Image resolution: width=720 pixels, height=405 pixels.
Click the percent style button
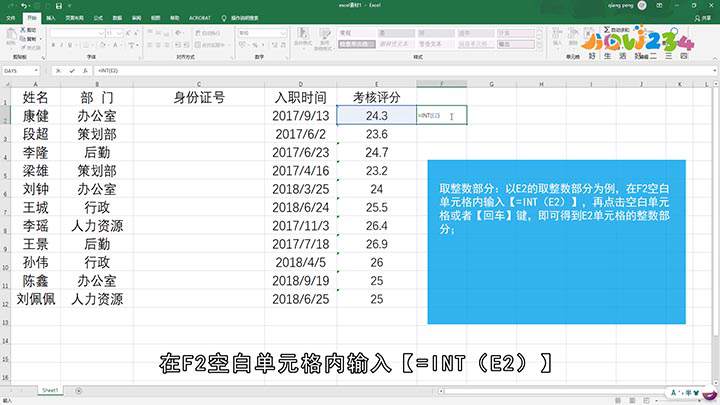255,45
